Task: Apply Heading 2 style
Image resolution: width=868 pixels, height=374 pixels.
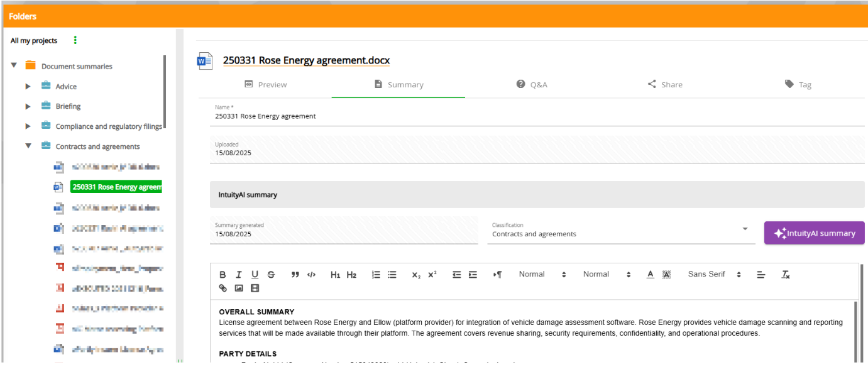Action: pos(351,275)
